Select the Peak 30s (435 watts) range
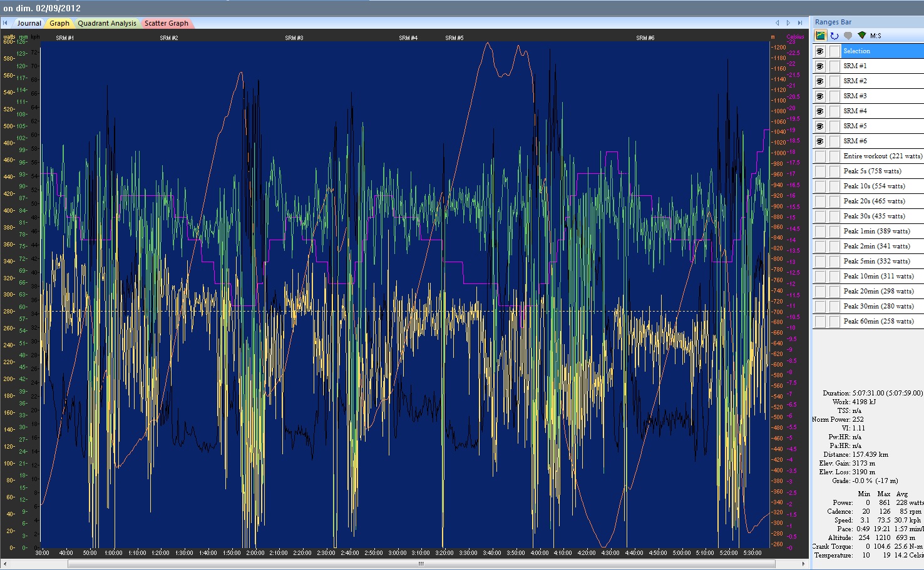Image resolution: width=924 pixels, height=570 pixels. tap(874, 216)
